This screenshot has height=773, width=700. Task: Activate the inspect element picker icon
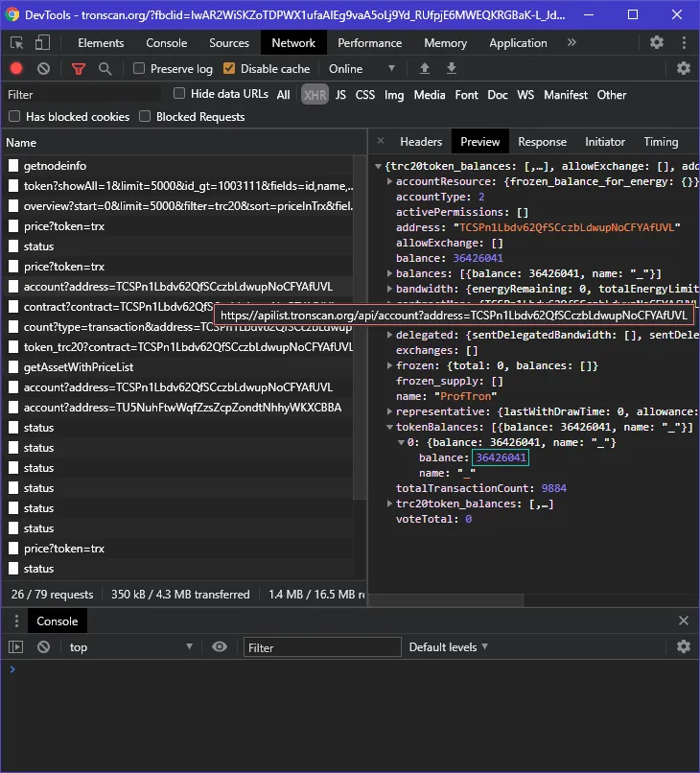[17, 43]
